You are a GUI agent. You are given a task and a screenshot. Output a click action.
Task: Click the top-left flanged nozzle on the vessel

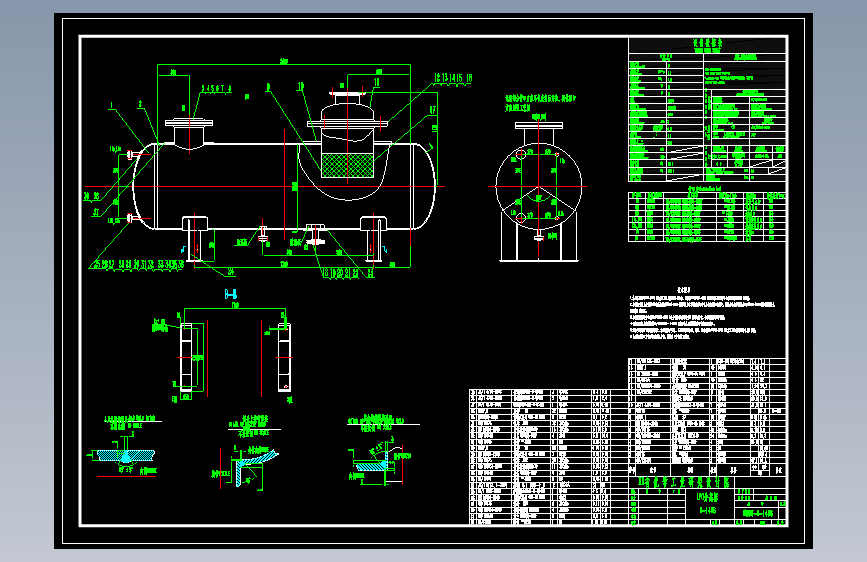click(189, 133)
